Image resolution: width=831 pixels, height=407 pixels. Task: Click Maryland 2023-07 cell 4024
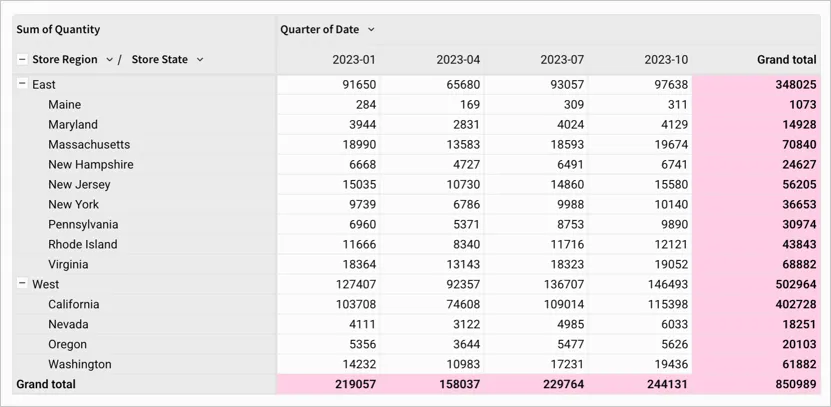[536, 125]
